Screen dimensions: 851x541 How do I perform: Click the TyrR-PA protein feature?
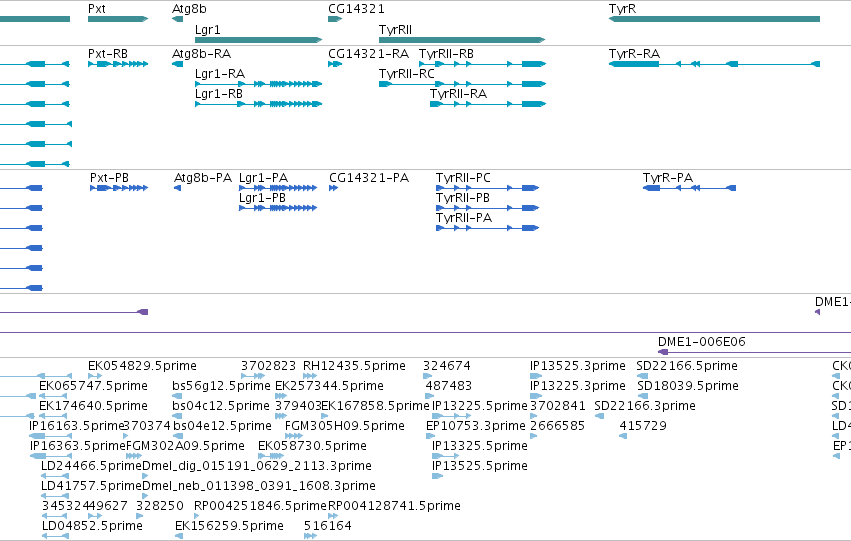click(x=689, y=188)
